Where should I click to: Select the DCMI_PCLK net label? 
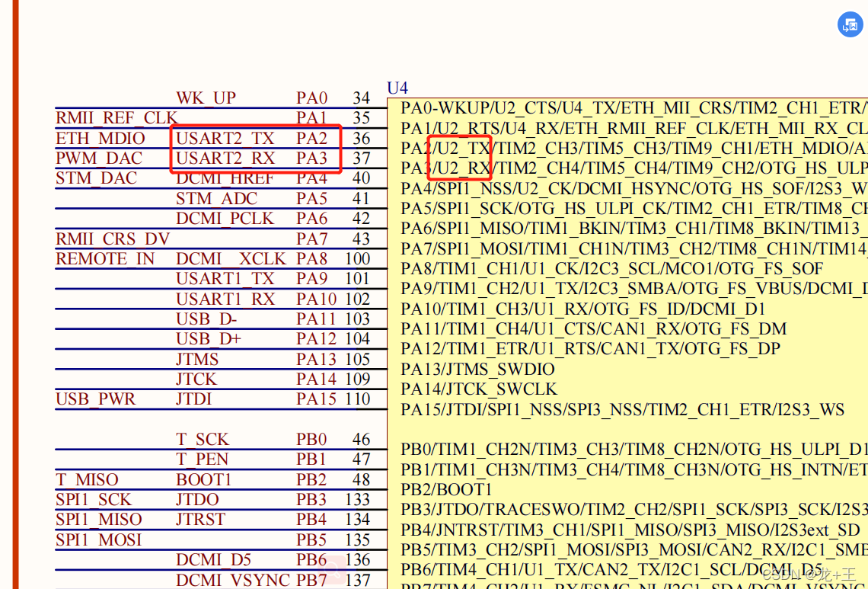(225, 219)
